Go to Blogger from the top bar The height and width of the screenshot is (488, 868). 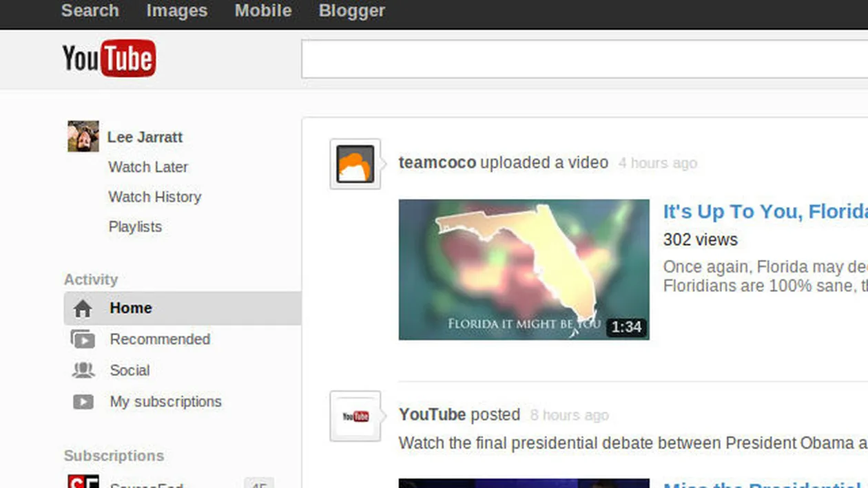351,11
